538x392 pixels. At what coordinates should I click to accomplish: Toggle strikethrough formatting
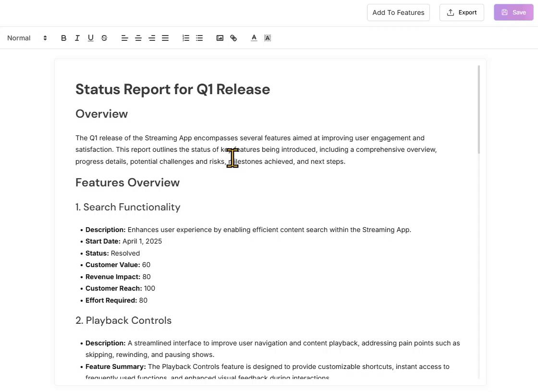104,38
